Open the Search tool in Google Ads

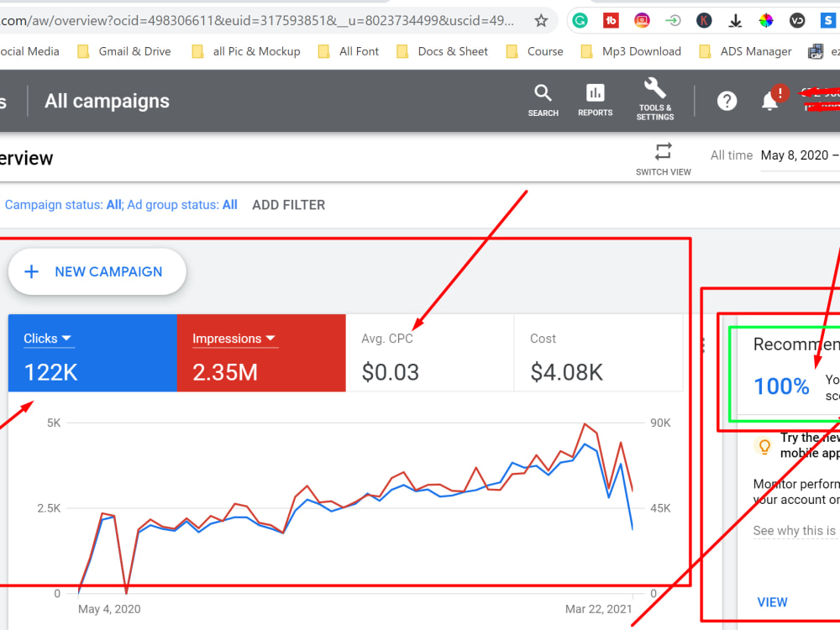coord(543,101)
